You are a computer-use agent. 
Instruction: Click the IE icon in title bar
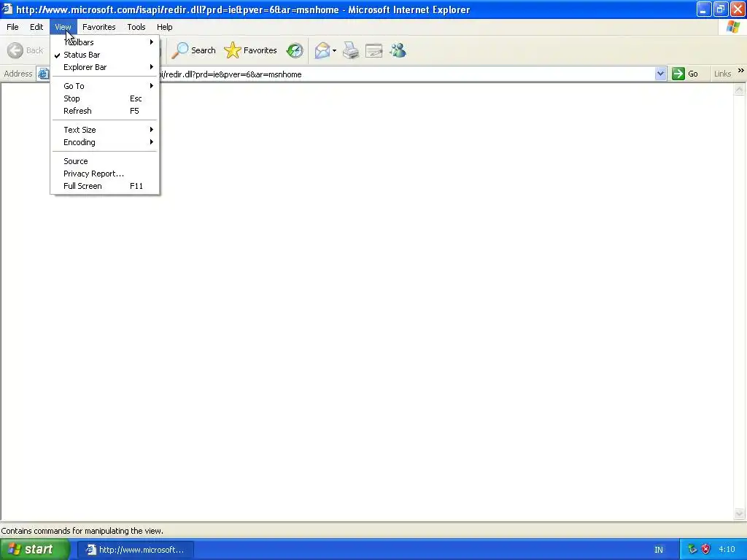click(7, 9)
